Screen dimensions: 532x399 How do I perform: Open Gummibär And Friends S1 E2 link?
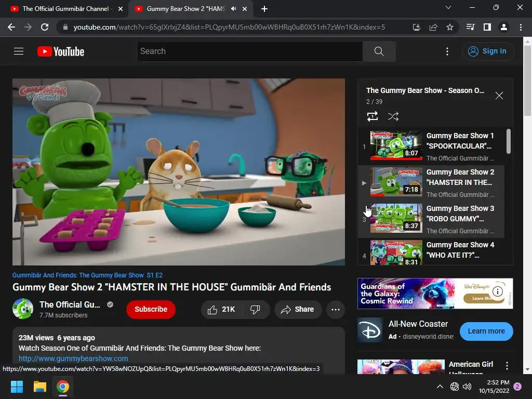(x=87, y=275)
